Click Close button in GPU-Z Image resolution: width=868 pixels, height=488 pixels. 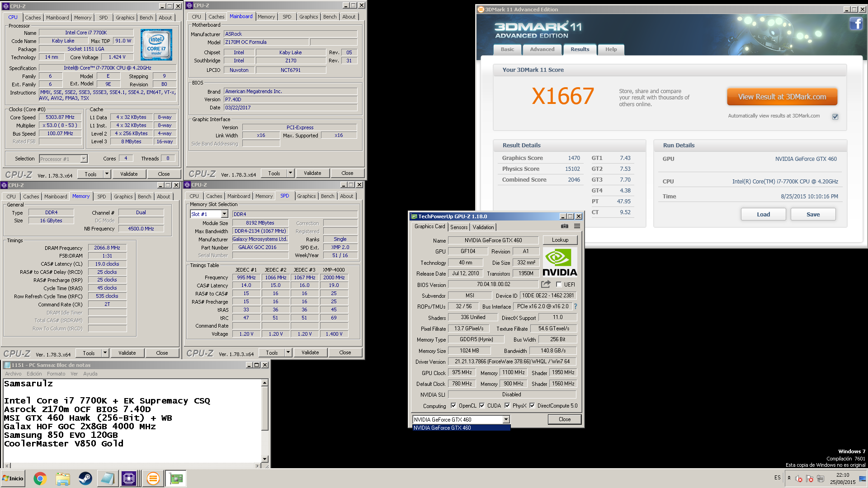[x=564, y=419]
